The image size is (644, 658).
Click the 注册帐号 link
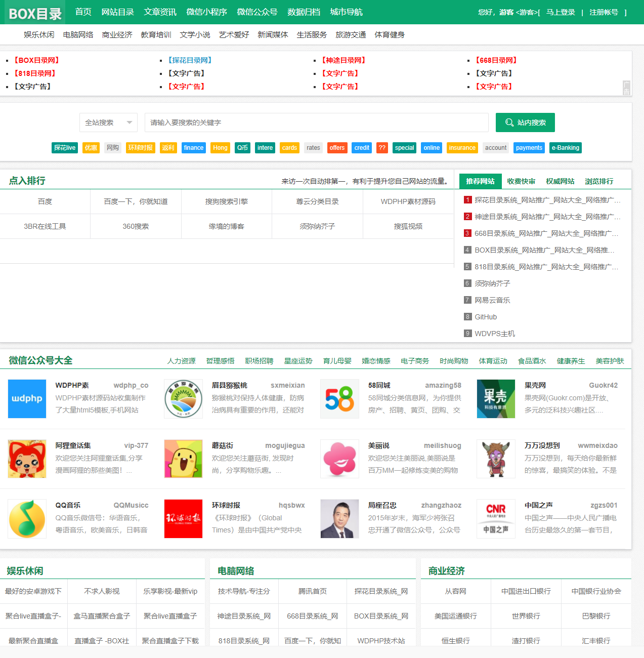point(604,12)
